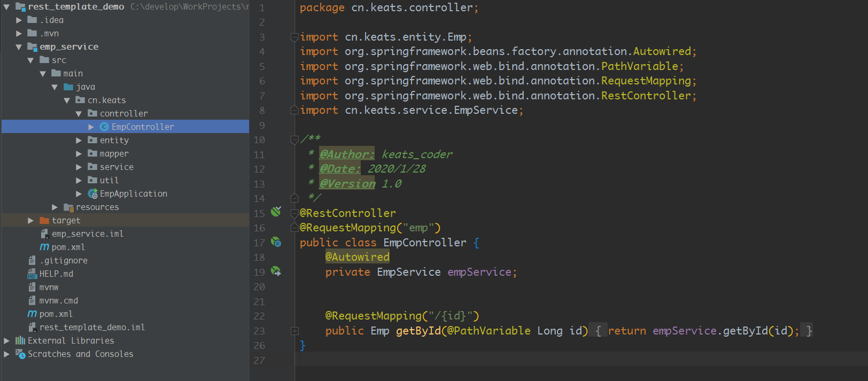Select the rest_template_demo.iml file

(92, 327)
